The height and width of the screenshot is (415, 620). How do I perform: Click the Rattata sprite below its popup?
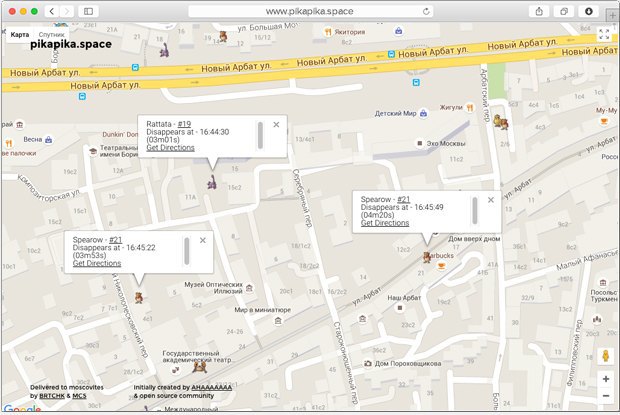click(212, 182)
